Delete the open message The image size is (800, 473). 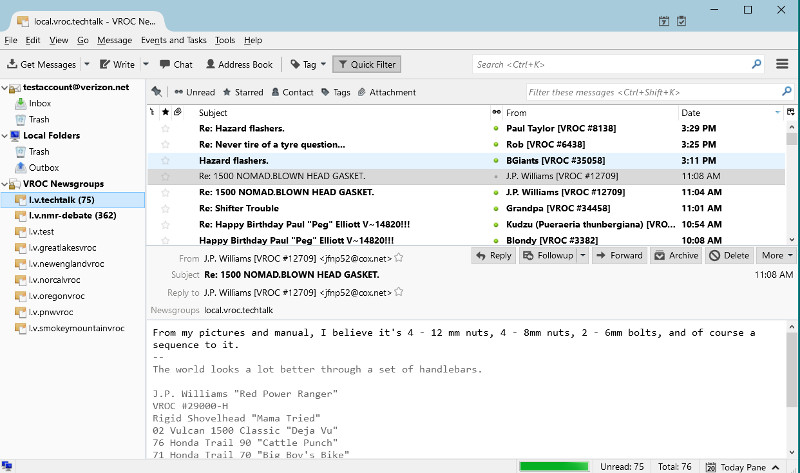coord(730,255)
